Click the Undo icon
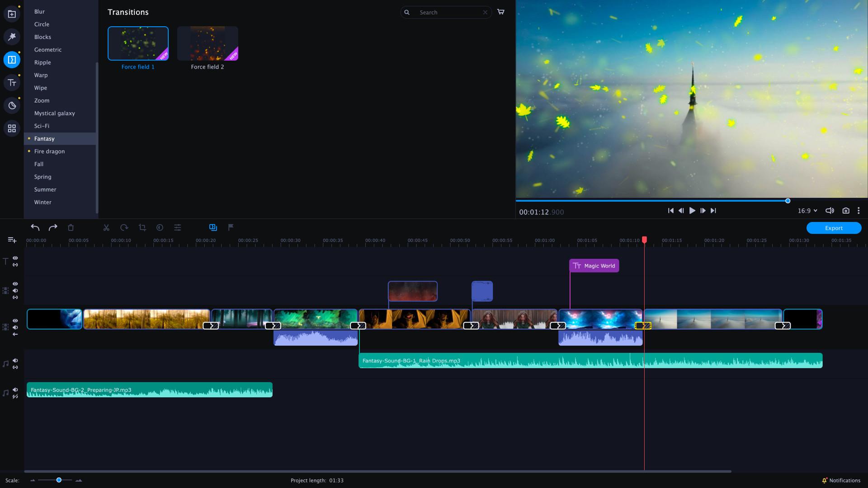The width and height of the screenshot is (868, 488). click(35, 227)
